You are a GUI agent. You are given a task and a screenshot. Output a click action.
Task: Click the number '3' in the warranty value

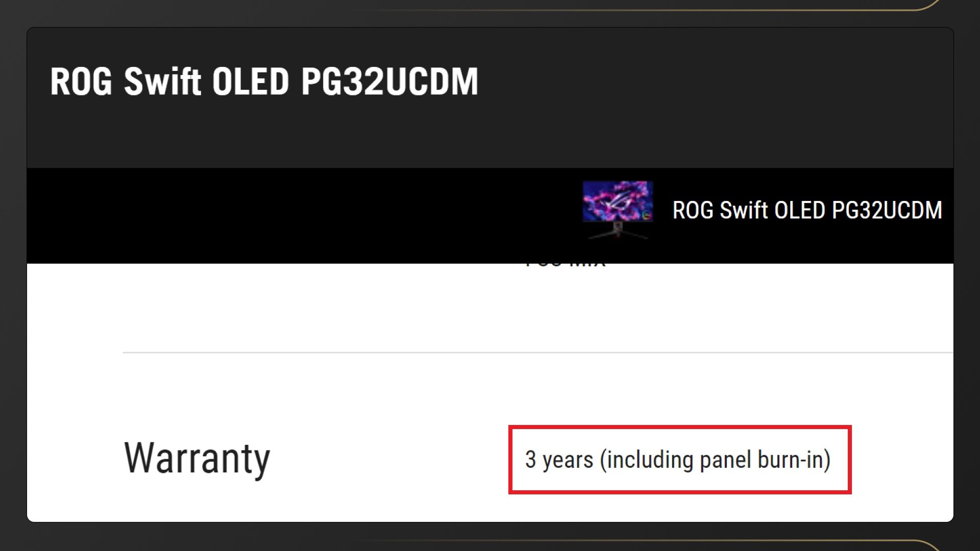[x=530, y=460]
